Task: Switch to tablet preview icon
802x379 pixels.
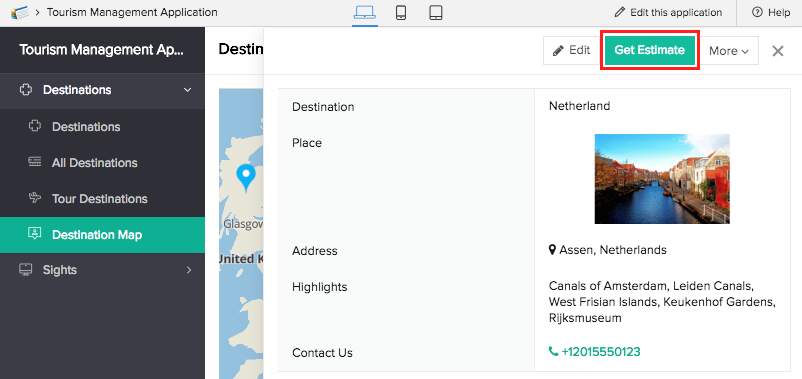Action: click(x=436, y=12)
